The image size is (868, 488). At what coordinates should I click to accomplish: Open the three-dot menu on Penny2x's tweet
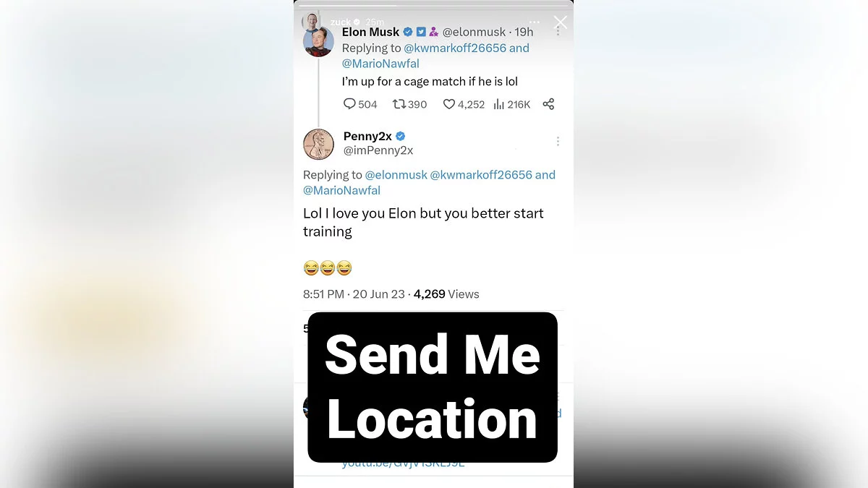(558, 141)
